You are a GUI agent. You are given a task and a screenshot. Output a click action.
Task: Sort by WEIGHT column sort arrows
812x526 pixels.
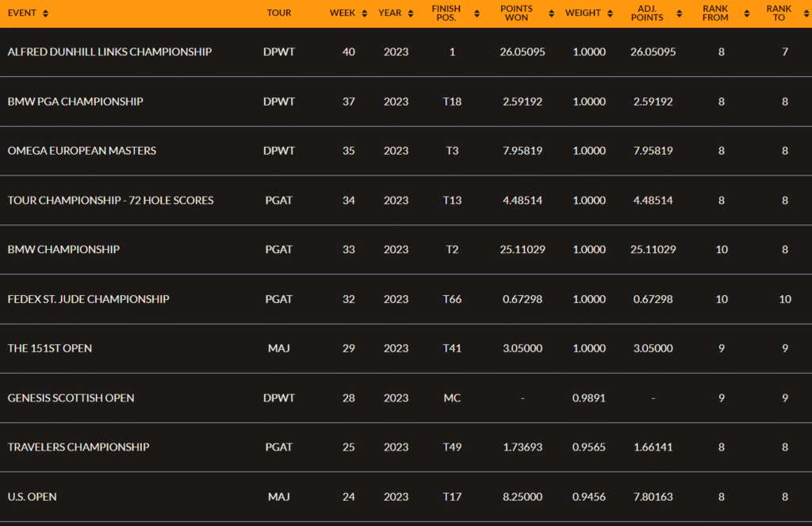[610, 13]
